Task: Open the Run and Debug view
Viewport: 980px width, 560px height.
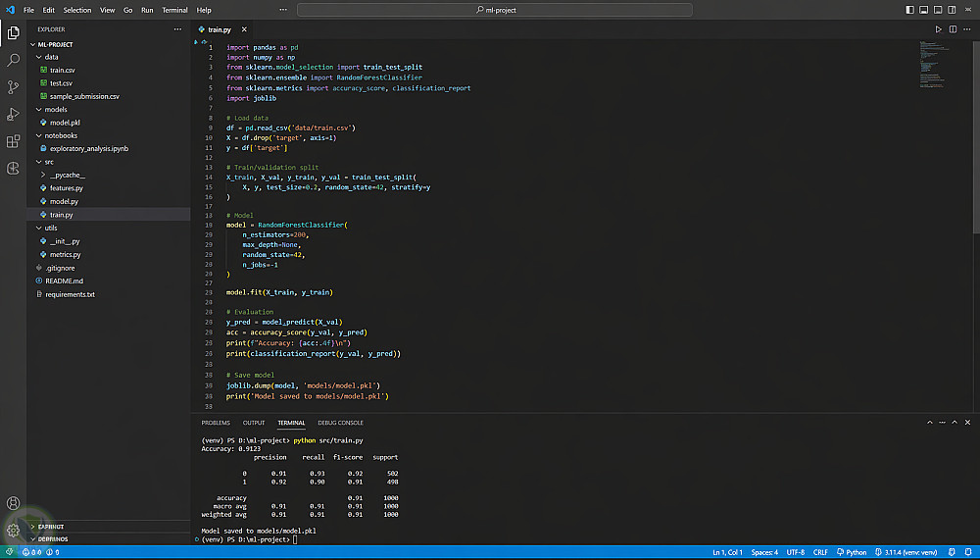Action: [13, 114]
